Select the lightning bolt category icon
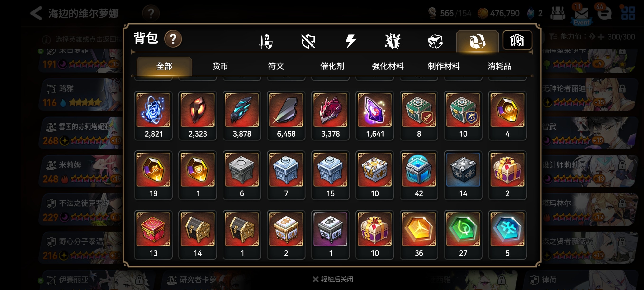 [x=350, y=41]
